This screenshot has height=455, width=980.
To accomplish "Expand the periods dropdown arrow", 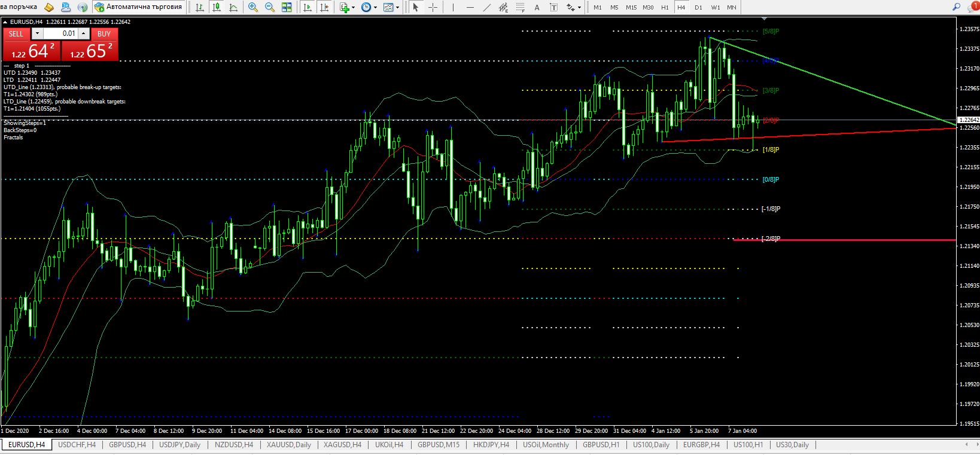I will point(375,8).
